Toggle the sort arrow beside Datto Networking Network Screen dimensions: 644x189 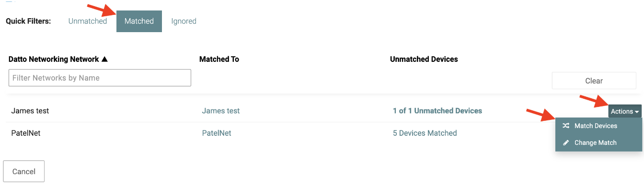pos(105,59)
